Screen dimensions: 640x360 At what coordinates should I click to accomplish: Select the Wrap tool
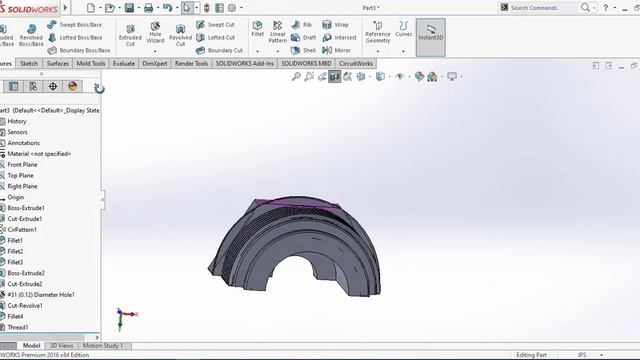335,24
